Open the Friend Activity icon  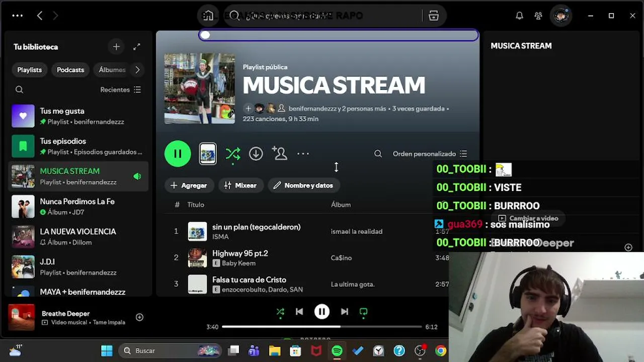[x=538, y=16]
